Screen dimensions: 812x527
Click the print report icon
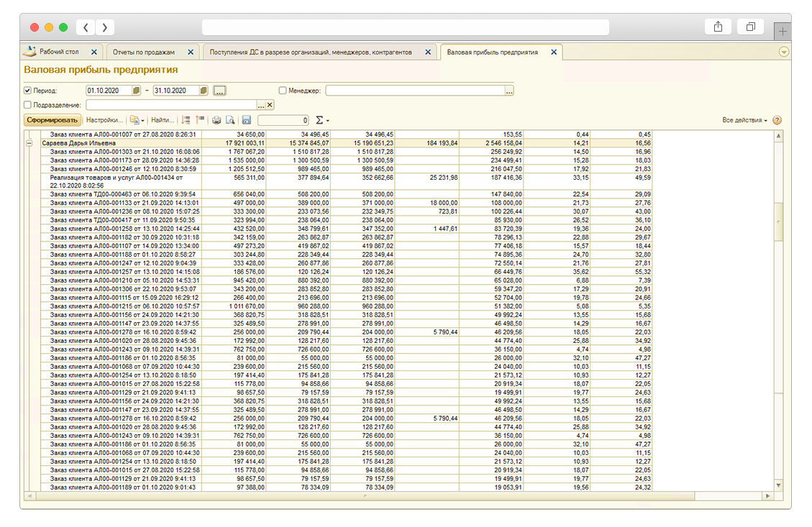click(x=216, y=120)
